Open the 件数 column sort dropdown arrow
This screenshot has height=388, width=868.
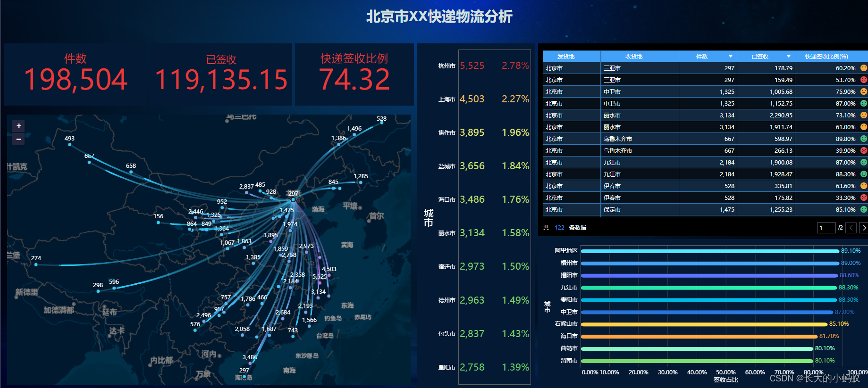click(x=730, y=56)
